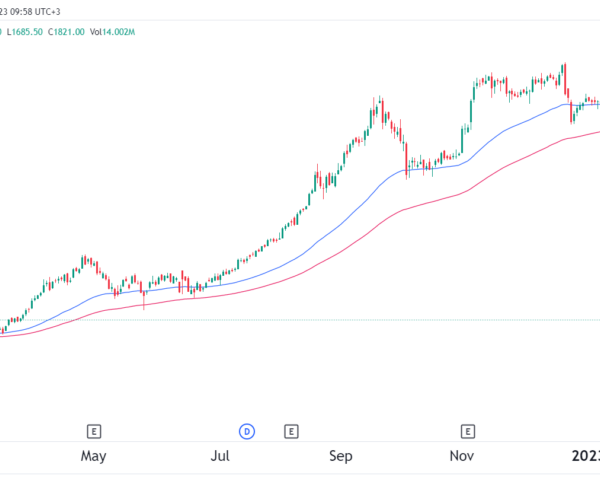Screen dimensions: 600x500
Task: Click the late-April peak candlestick
Action: (x=84, y=262)
